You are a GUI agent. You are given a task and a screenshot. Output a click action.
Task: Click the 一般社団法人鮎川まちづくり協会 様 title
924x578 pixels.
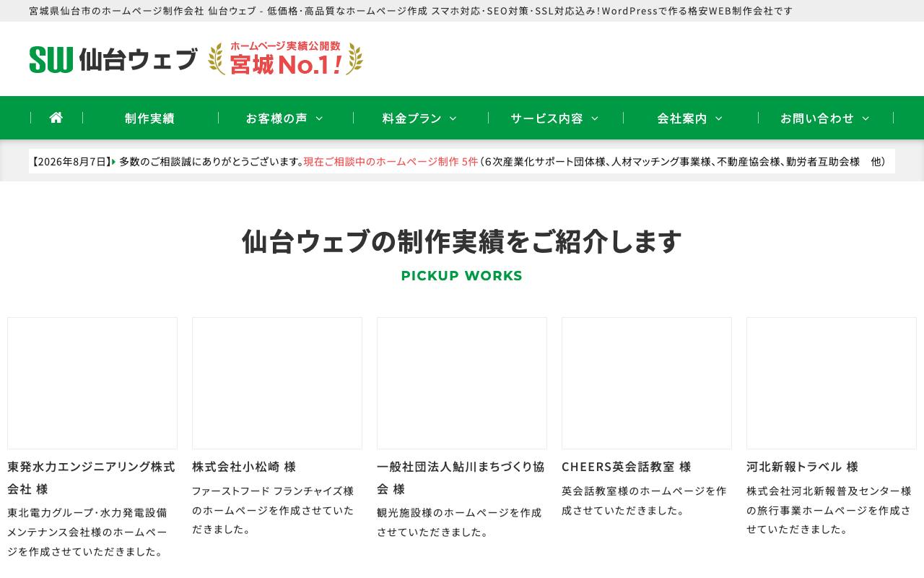tap(461, 478)
